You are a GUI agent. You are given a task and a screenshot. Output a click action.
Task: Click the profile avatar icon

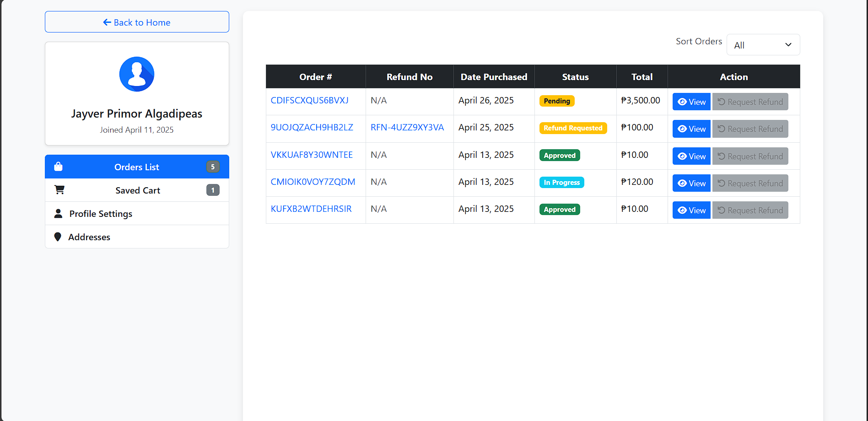point(136,74)
